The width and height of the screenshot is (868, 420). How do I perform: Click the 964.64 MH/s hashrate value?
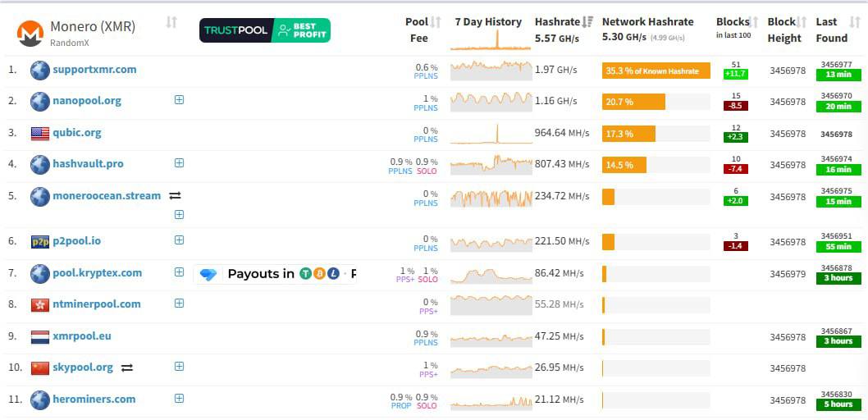point(562,134)
